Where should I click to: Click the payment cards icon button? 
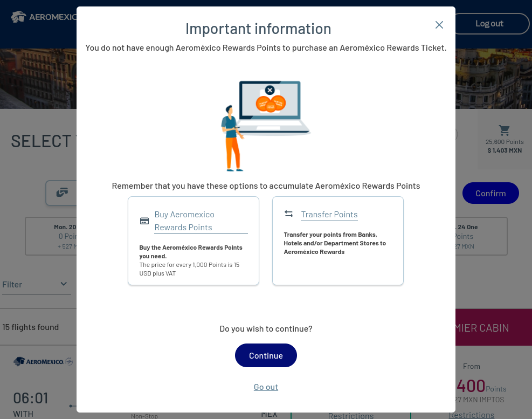click(x=61, y=193)
